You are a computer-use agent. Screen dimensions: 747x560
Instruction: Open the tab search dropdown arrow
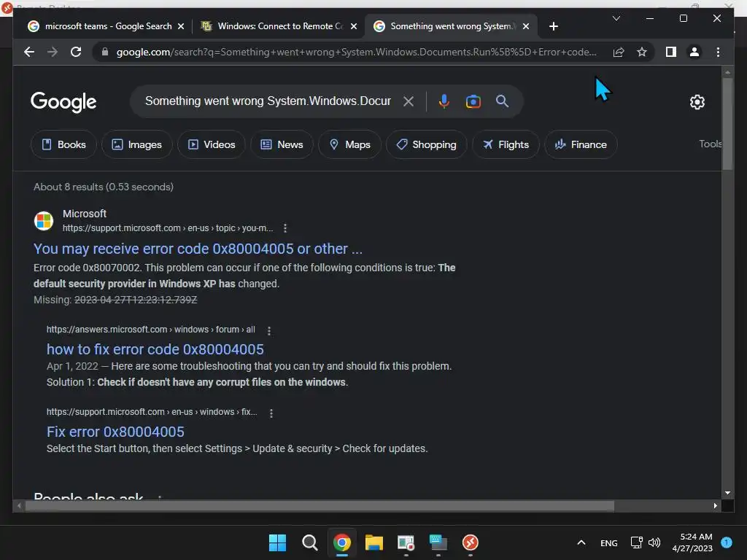[x=616, y=18]
